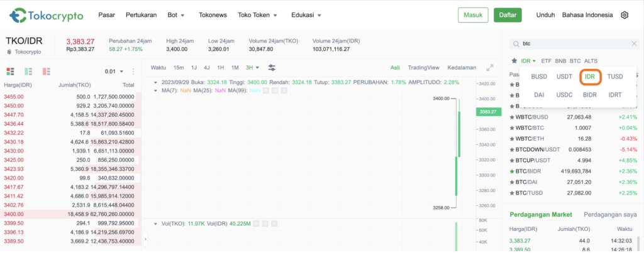The image size is (644, 253).
Task: Open the Toko Token dropdown menu
Action: [257, 15]
